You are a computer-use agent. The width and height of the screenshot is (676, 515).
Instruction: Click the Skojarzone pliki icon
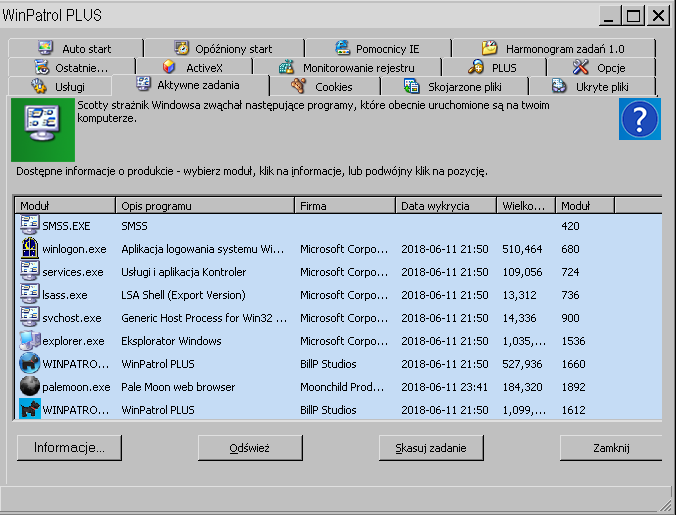pyautogui.click(x=411, y=86)
